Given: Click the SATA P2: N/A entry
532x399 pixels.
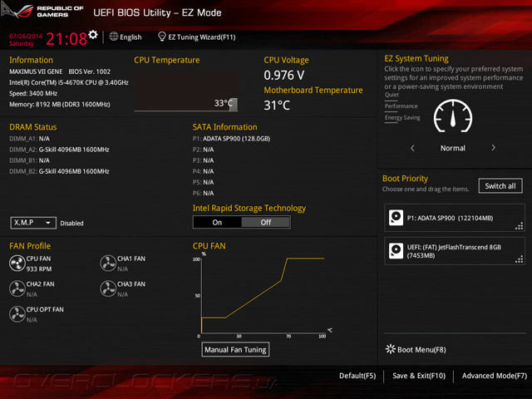Looking at the screenshot, I should [203, 150].
